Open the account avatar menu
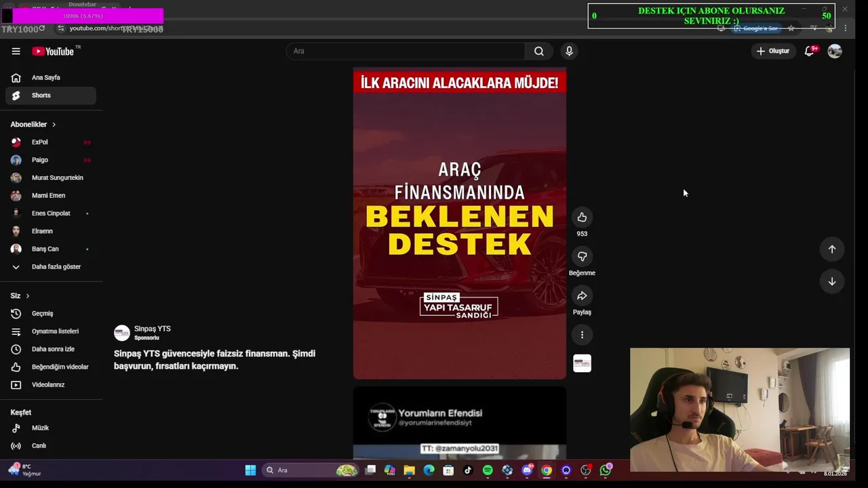 [x=835, y=51]
